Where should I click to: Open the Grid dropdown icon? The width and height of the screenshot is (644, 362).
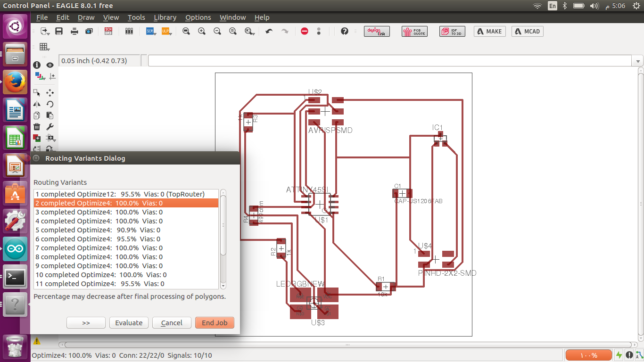44,47
